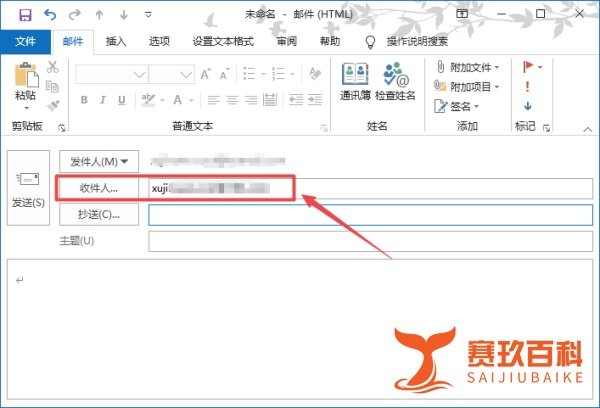This screenshot has height=408, width=600.
Task: Expand the 粘贴 dropdown arrow
Action: (x=26, y=108)
